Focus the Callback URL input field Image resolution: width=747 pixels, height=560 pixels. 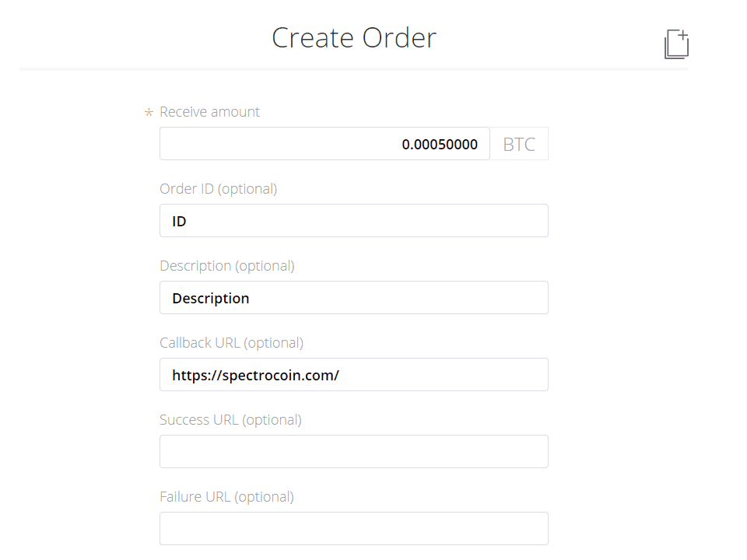[x=354, y=375]
